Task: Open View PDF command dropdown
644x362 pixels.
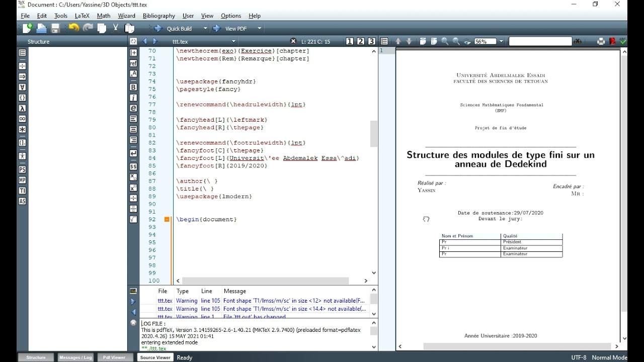Action: [x=259, y=29]
